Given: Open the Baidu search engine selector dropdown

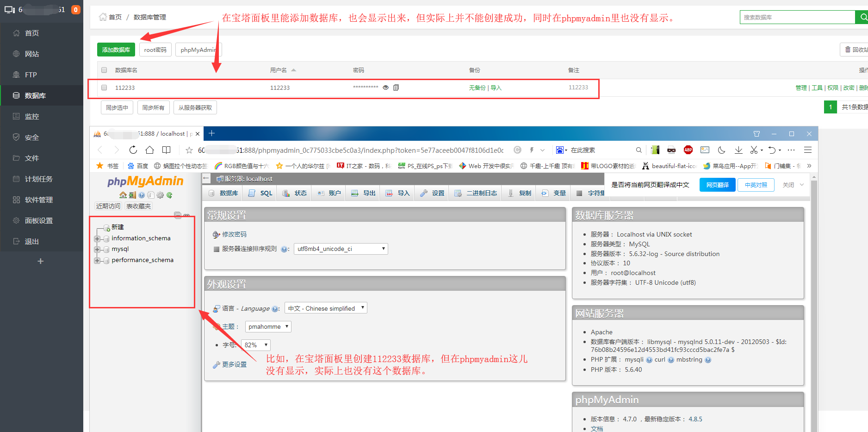Looking at the screenshot, I should [x=561, y=150].
